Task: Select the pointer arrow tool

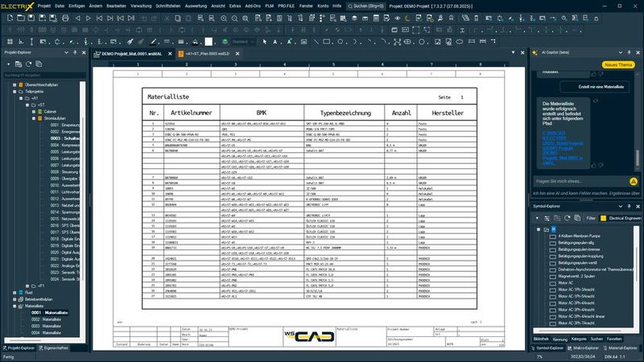Action: pyautogui.click(x=265, y=42)
